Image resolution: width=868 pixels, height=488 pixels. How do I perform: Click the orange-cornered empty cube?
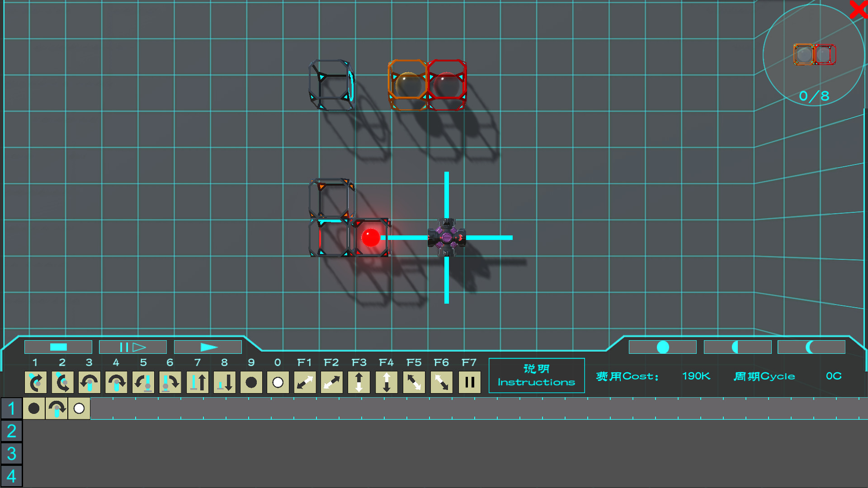click(x=331, y=199)
